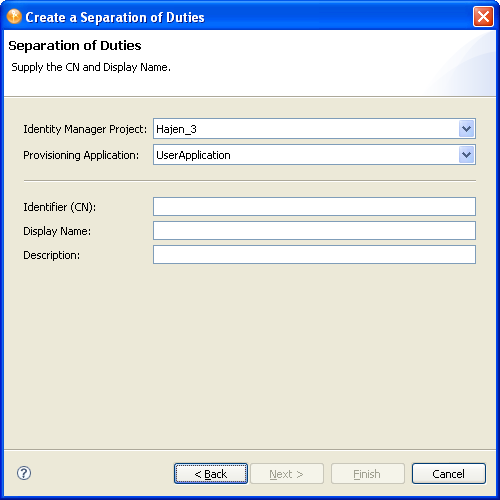Go to the previous page with Back
Screen dimensions: 500x500
tap(211, 473)
